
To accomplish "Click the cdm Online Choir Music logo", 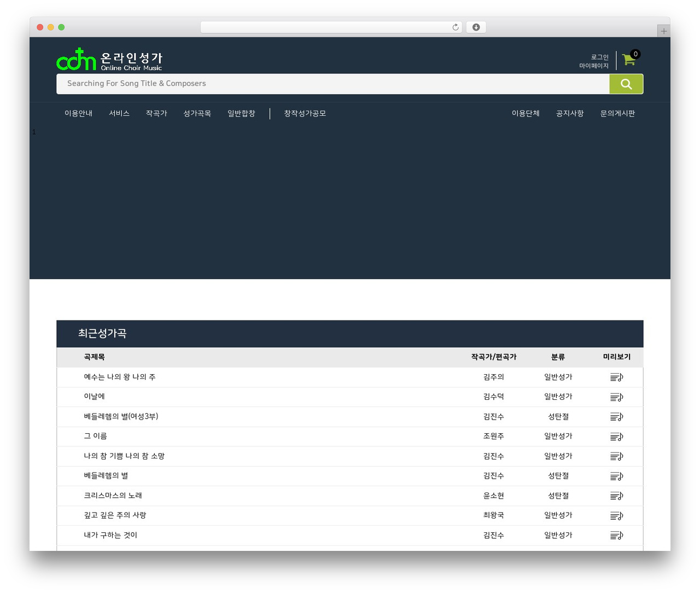I will (109, 60).
